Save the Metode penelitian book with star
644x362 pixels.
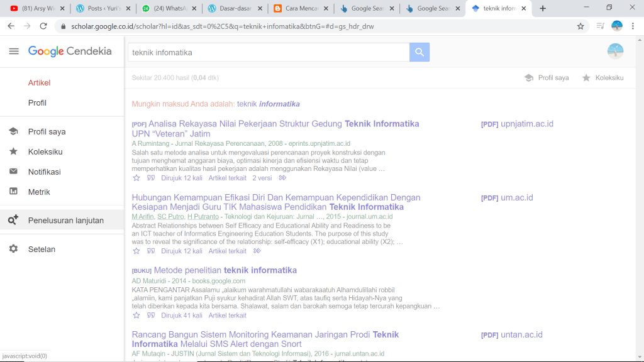(x=136, y=315)
